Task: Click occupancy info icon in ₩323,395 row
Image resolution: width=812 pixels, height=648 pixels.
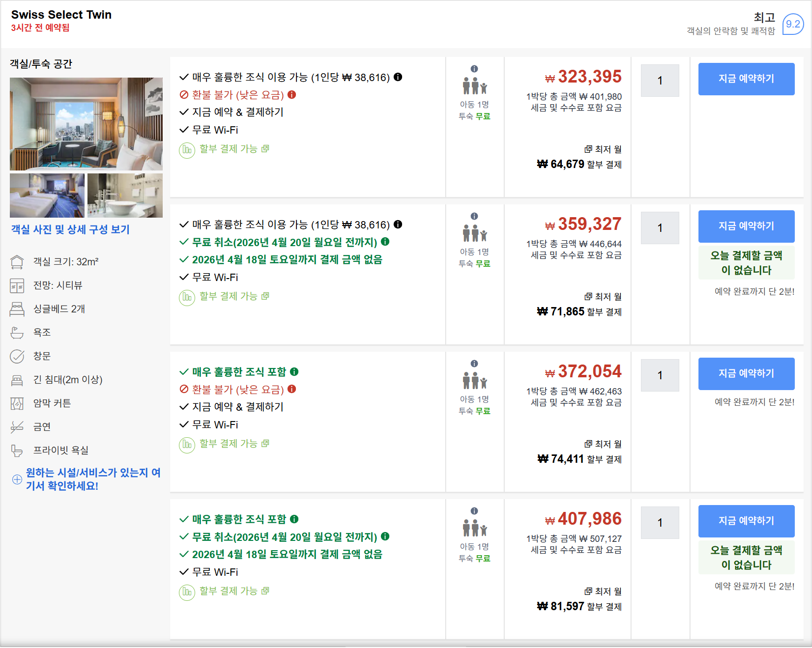Action: 474,69
